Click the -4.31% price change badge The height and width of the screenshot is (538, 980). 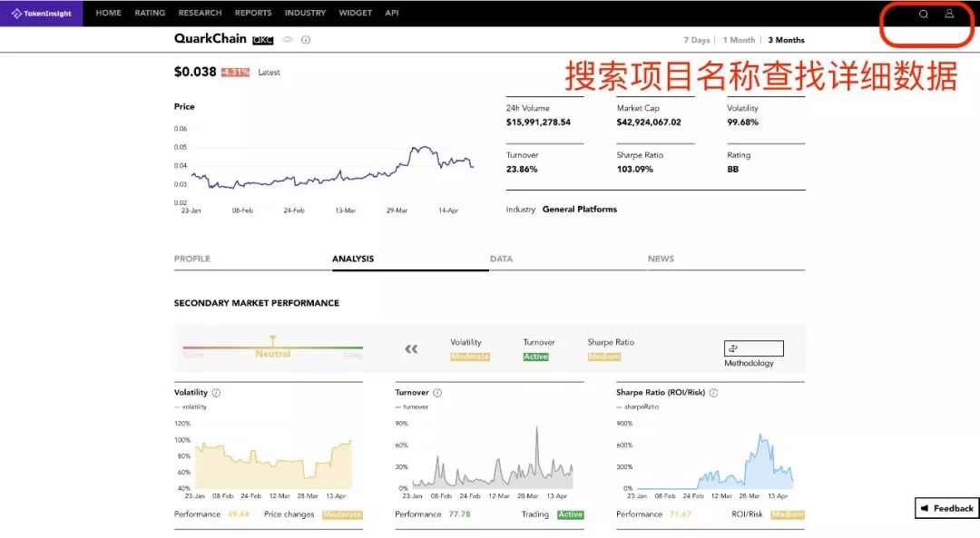pyautogui.click(x=235, y=73)
